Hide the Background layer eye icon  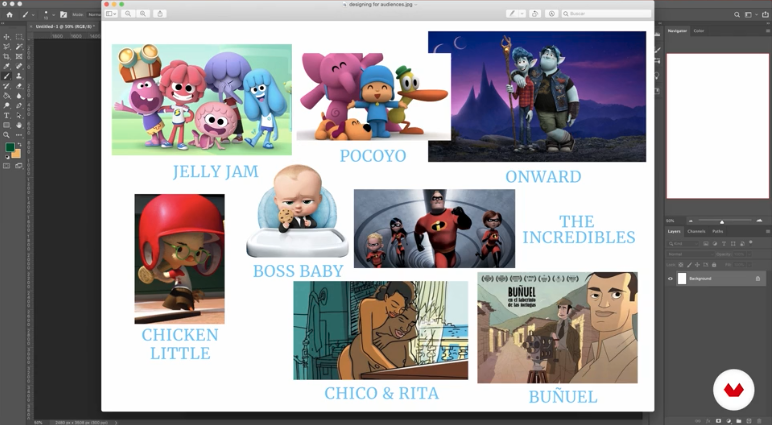click(x=670, y=279)
